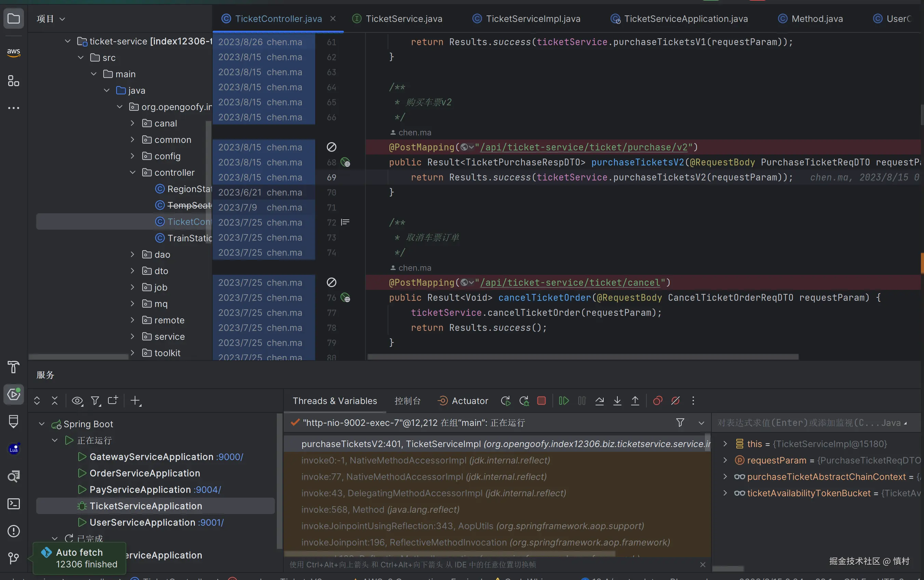Image resolution: width=924 pixels, height=580 pixels.
Task: Open the Structure tool window icon
Action: tap(13, 81)
